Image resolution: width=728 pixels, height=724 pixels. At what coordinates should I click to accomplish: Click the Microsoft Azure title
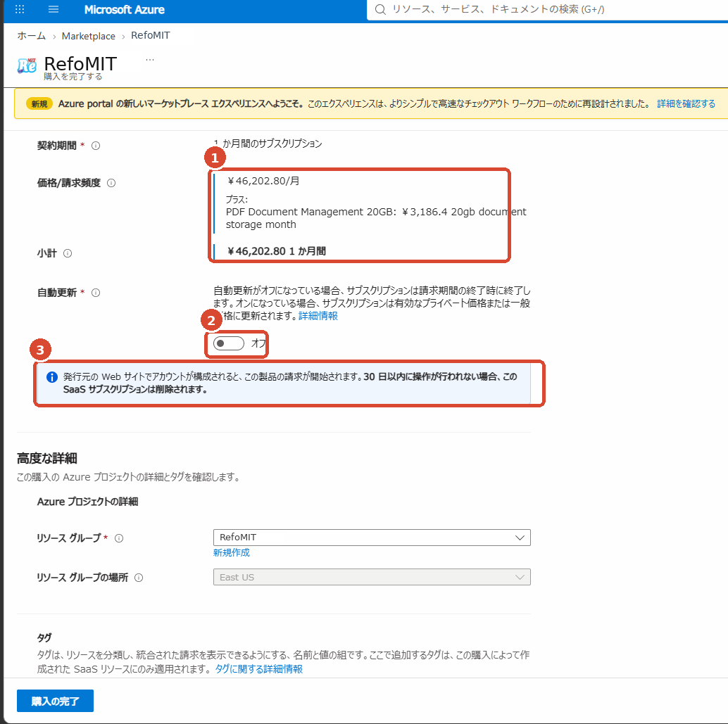pos(125,9)
